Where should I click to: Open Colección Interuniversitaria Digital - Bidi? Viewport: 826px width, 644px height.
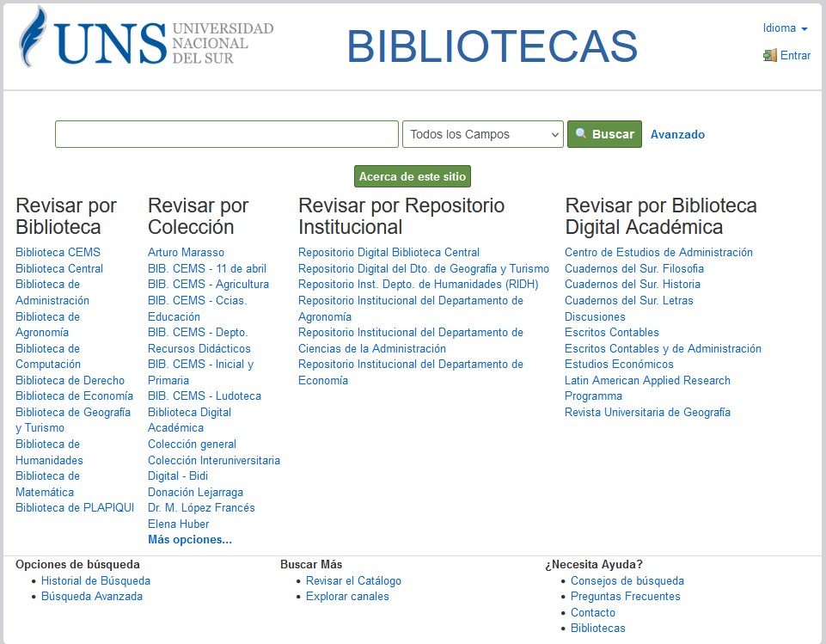pos(214,468)
